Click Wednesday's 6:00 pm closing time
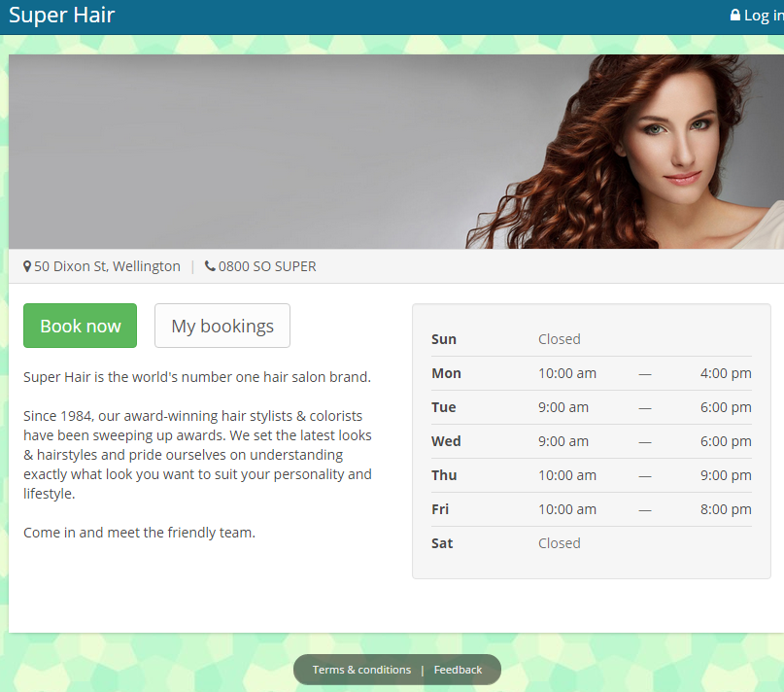The height and width of the screenshot is (692, 784). click(x=726, y=441)
